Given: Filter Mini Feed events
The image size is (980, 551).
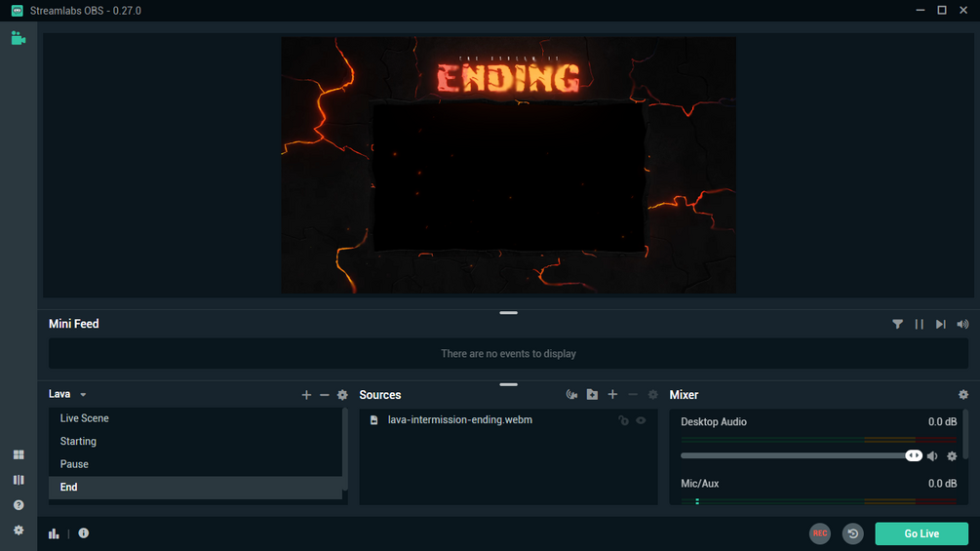Looking at the screenshot, I should click(x=897, y=324).
